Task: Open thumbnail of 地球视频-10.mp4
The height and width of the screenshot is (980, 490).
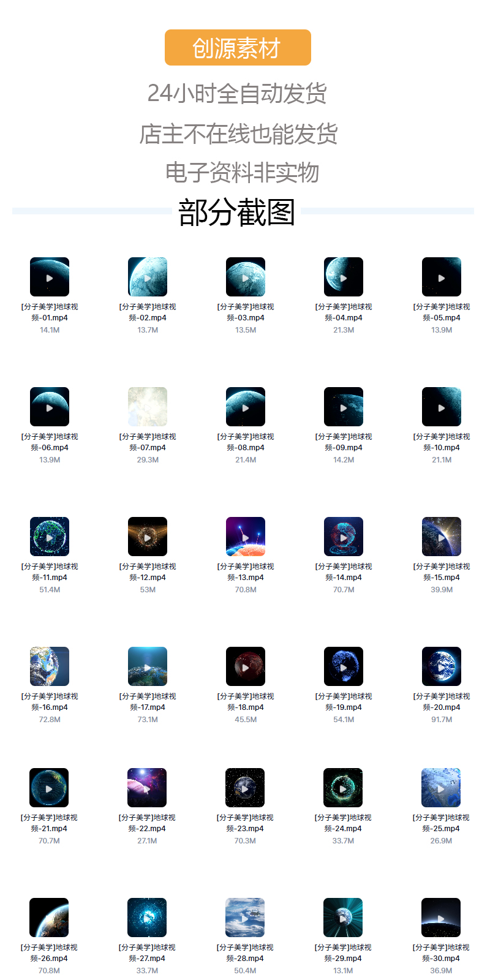Action: pyautogui.click(x=442, y=407)
